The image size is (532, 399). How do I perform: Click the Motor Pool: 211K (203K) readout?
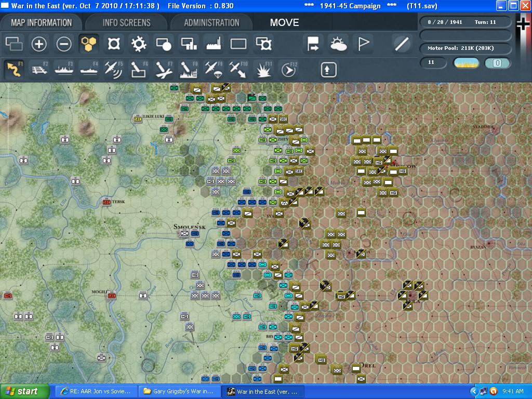[x=465, y=48]
